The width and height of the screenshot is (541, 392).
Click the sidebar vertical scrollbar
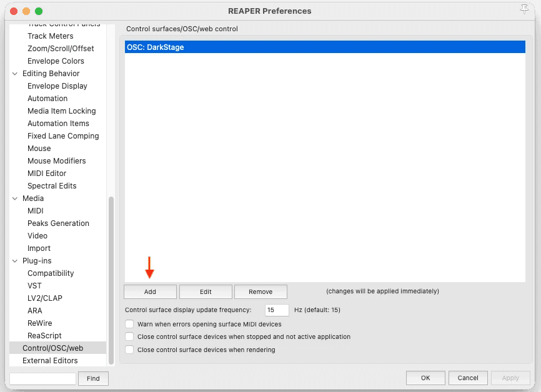tap(111, 280)
